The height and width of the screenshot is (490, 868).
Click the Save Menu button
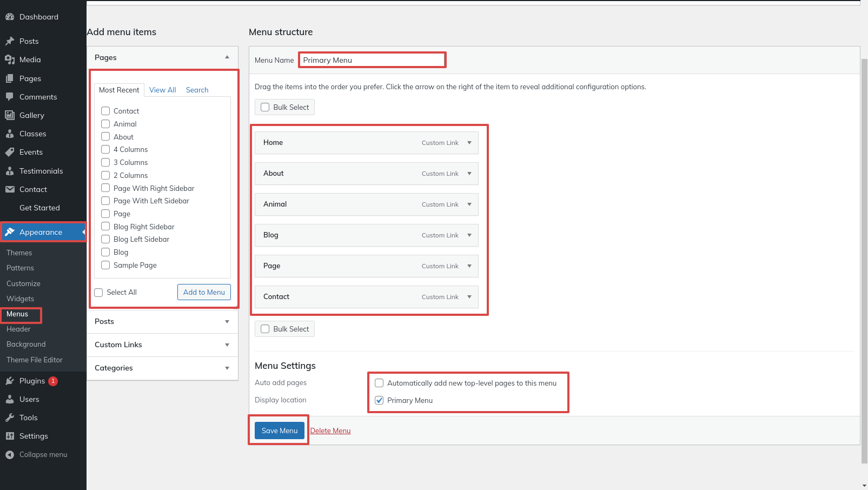click(280, 431)
